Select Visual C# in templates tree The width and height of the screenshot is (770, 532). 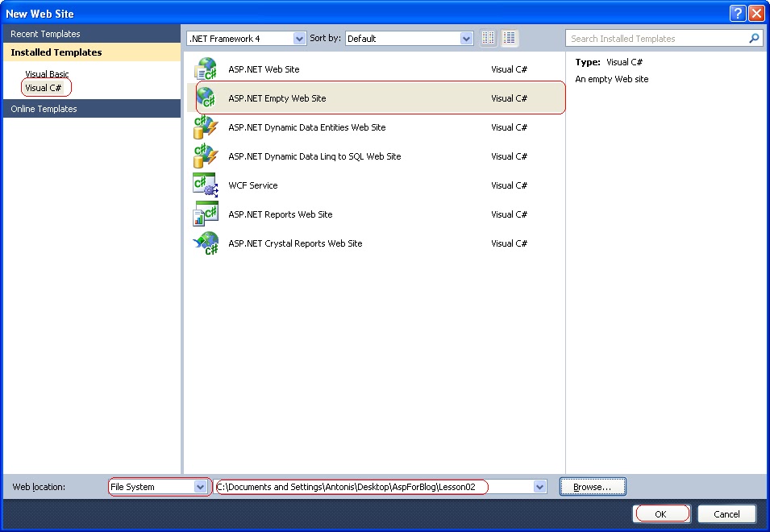tap(44, 88)
